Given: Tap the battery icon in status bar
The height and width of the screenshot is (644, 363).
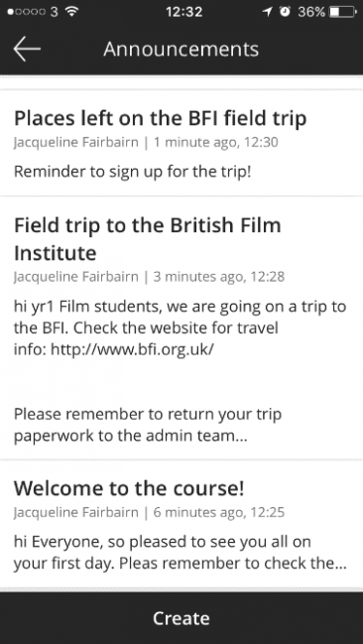Looking at the screenshot, I should (x=342, y=12).
